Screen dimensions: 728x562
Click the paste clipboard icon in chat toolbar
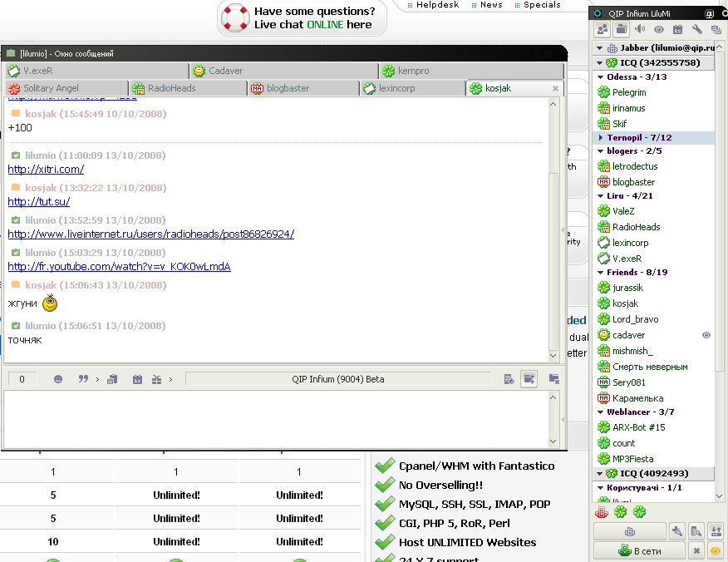click(112, 379)
